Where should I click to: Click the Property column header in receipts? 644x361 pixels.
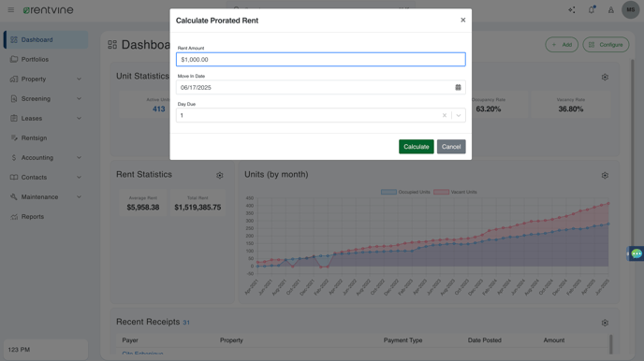[231, 340]
